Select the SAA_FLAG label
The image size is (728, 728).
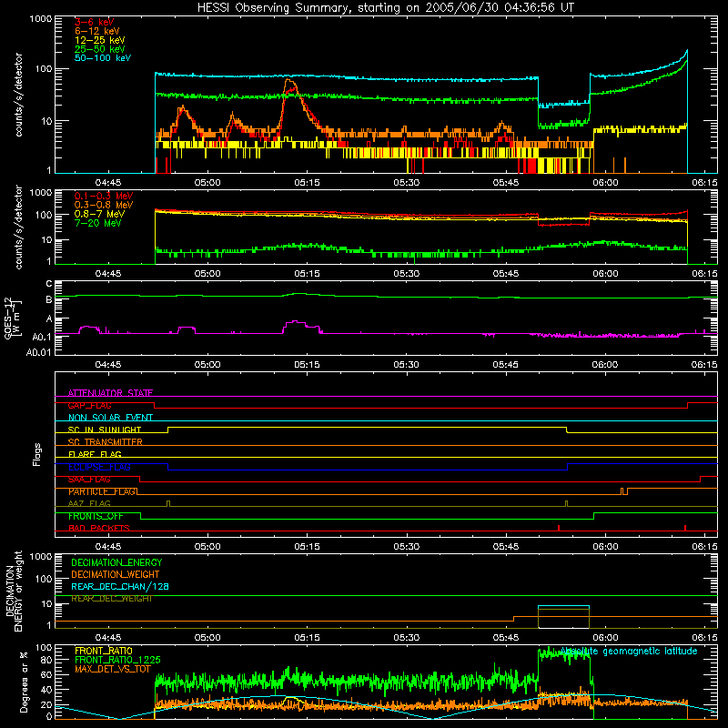89,480
